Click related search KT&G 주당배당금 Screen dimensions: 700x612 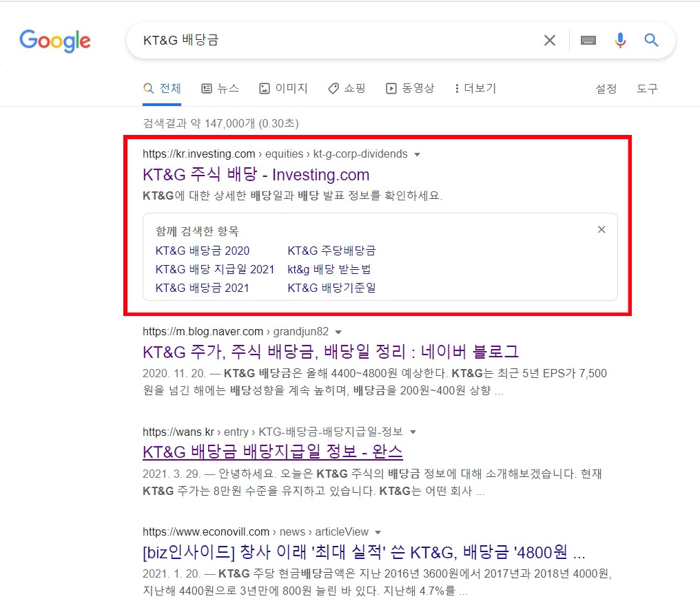pyautogui.click(x=331, y=251)
